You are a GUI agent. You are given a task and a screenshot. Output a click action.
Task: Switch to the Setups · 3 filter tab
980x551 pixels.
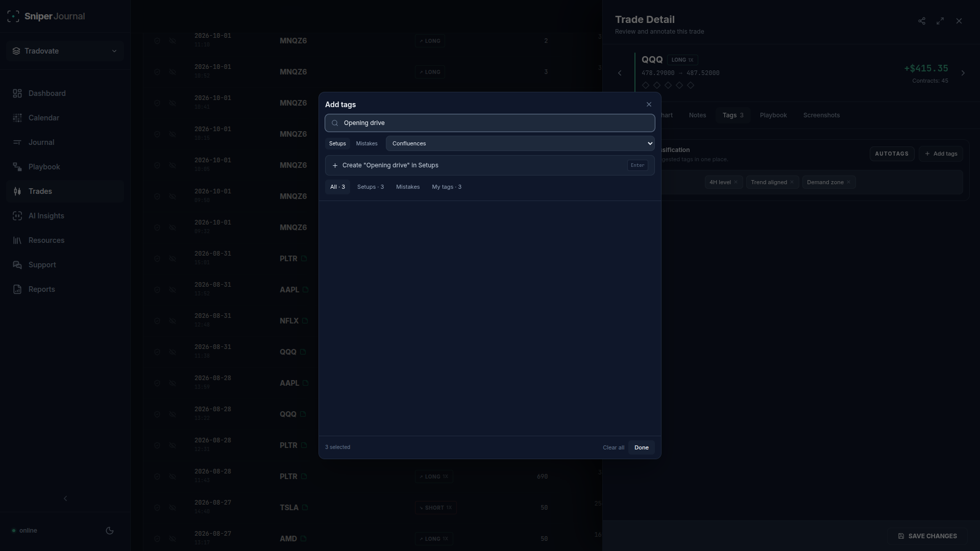(x=371, y=187)
